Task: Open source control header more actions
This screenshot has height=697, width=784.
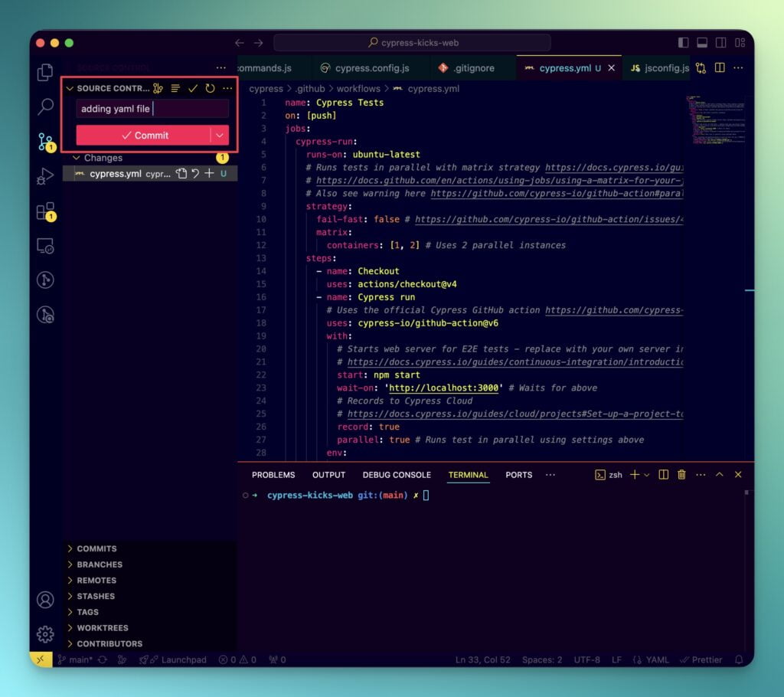Action: [x=227, y=89]
